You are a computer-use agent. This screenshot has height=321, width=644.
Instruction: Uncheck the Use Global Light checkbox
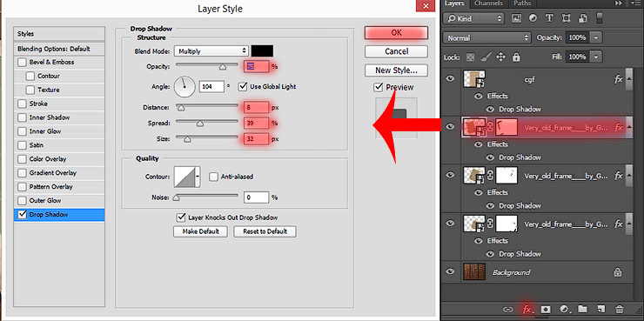[x=243, y=87]
